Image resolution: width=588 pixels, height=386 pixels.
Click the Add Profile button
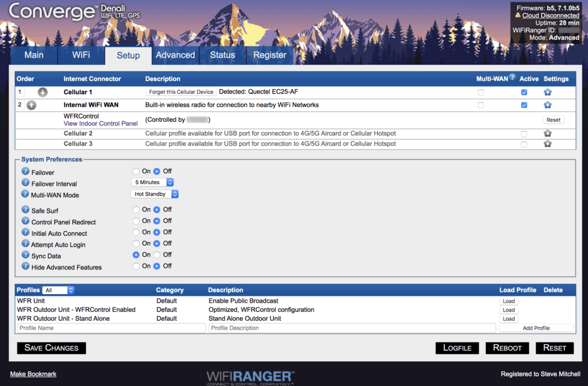click(x=536, y=328)
